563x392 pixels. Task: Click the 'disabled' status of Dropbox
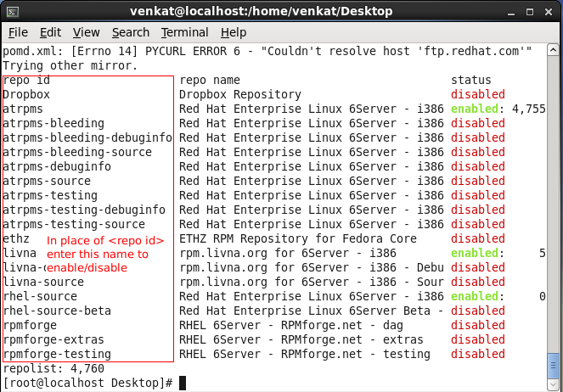478,95
